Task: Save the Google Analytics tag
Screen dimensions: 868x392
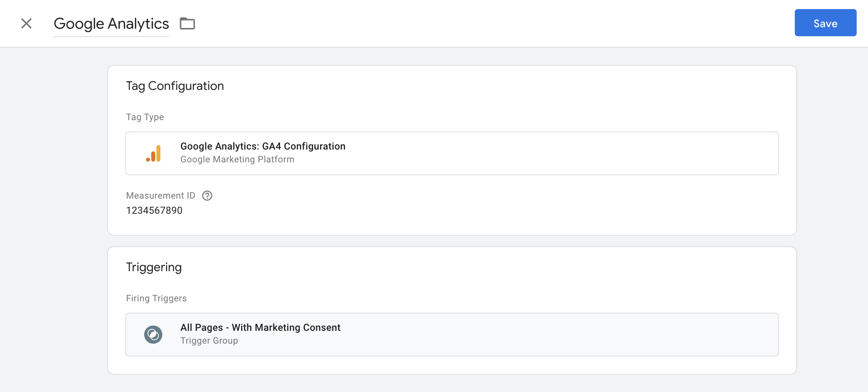Action: point(825,23)
